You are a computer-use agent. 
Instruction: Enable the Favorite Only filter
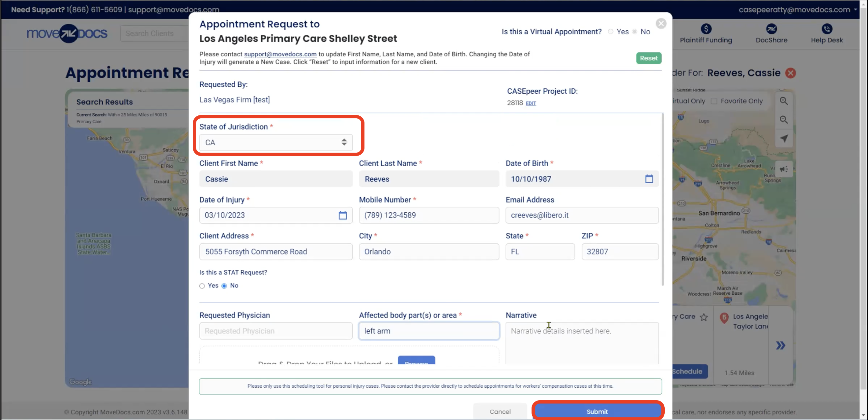(x=714, y=101)
